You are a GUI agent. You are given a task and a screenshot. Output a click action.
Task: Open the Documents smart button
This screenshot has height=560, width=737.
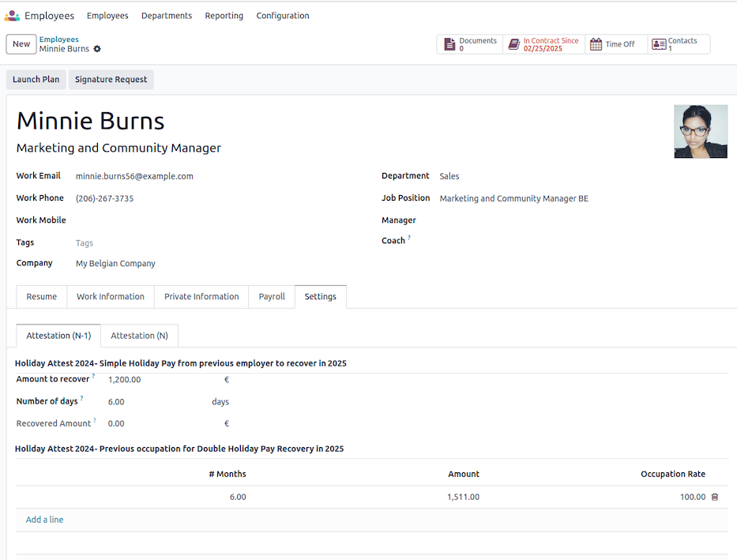coord(470,44)
